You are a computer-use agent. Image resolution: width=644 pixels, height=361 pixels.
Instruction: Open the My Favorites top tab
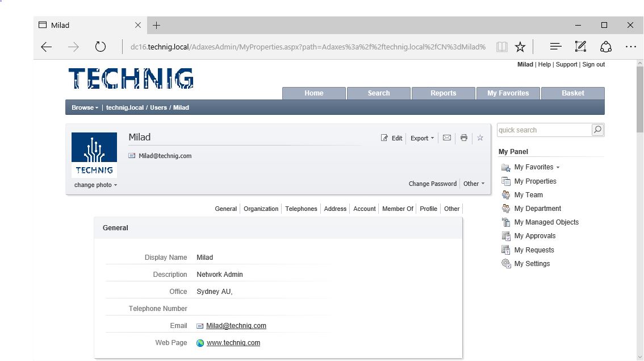coord(508,93)
